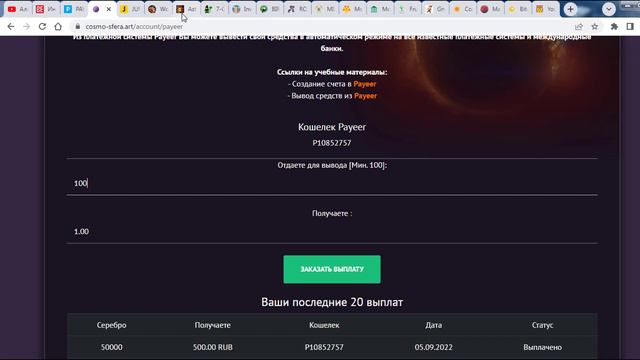Click the Дата column header
The height and width of the screenshot is (360, 640).
(x=433, y=325)
